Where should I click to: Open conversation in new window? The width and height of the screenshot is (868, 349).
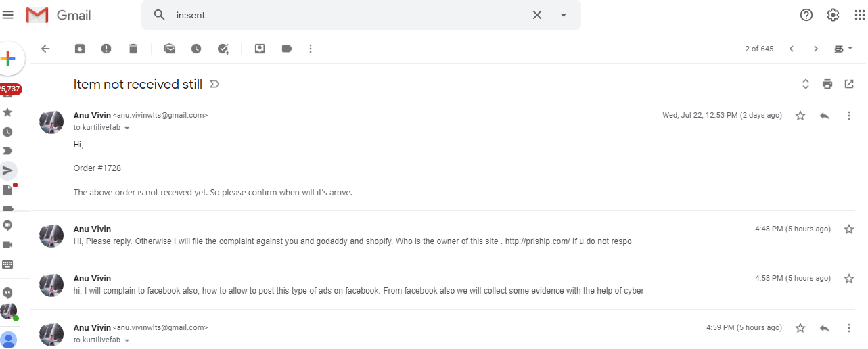(849, 84)
